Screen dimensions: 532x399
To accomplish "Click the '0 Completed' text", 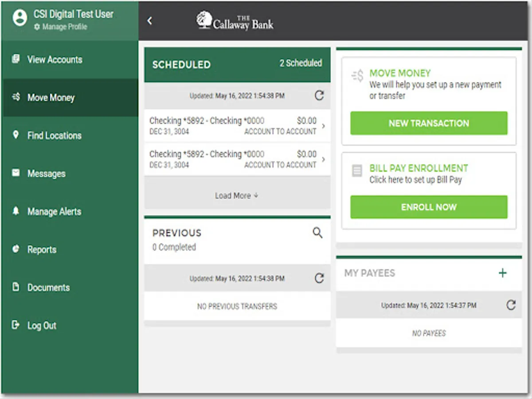I will (174, 247).
